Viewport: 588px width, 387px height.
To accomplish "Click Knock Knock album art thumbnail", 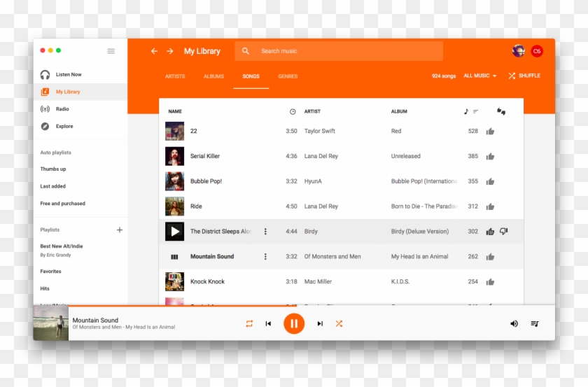I will click(175, 281).
